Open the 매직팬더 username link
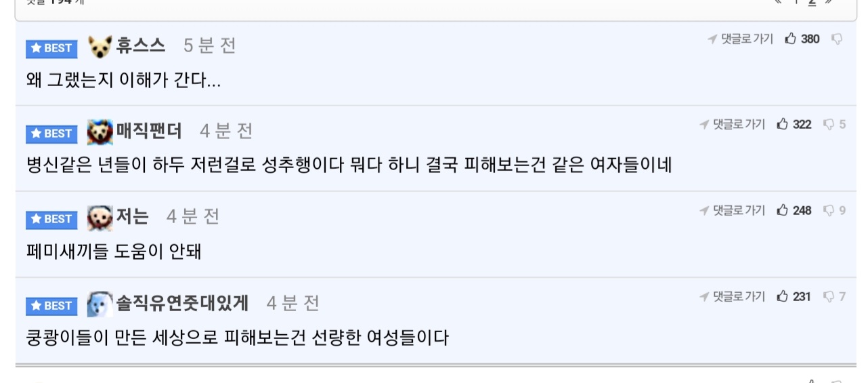868x383 pixels. [149, 130]
